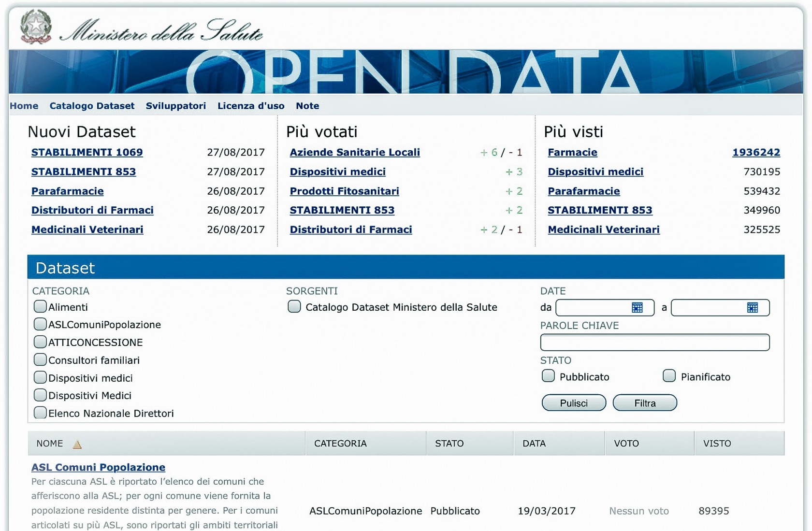Click the 1936242 view count link
Viewport: 812px width, 531px height.
[756, 152]
